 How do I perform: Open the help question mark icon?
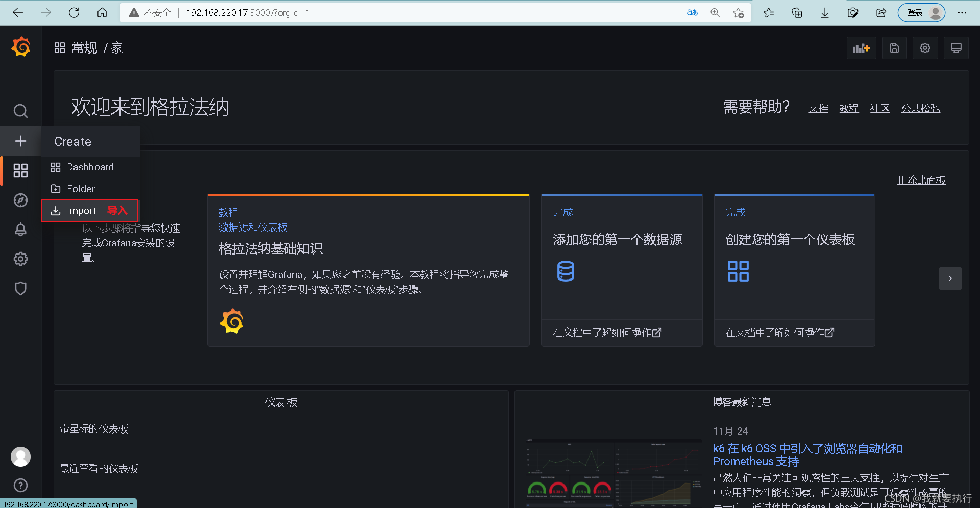pos(20,485)
